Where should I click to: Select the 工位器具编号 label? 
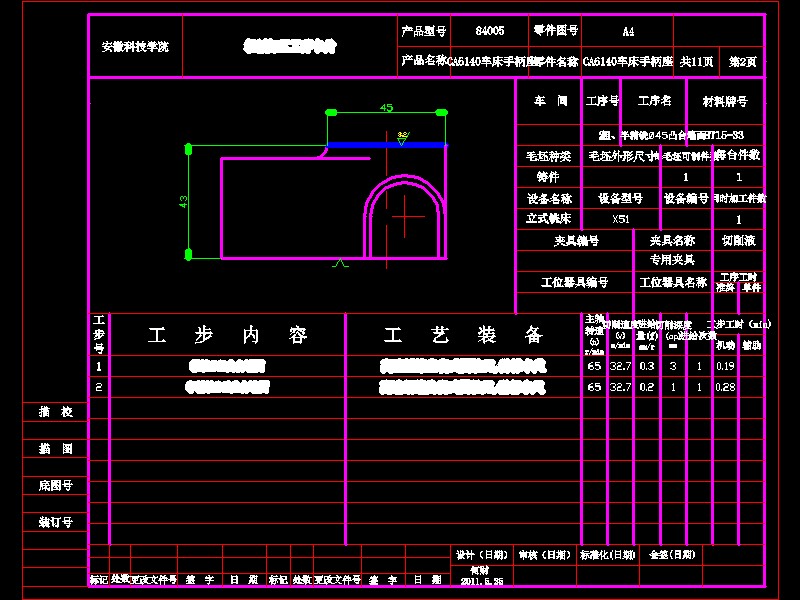(x=574, y=282)
